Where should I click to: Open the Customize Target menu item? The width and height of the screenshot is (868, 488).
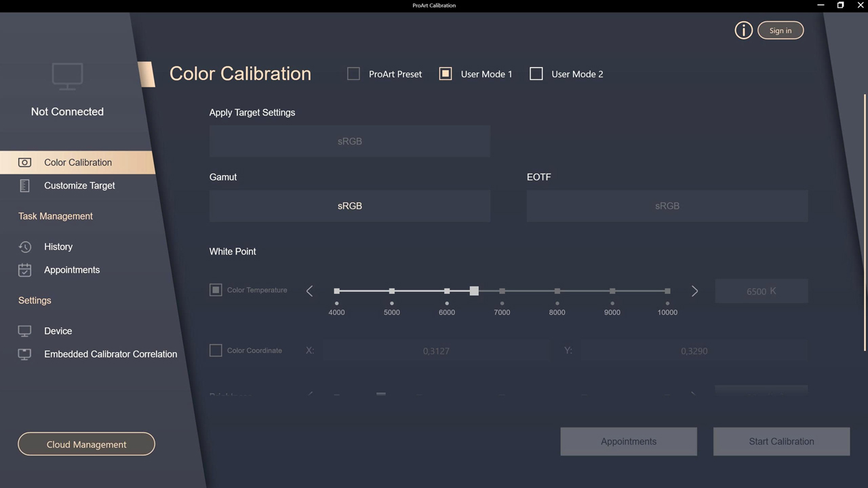point(79,185)
